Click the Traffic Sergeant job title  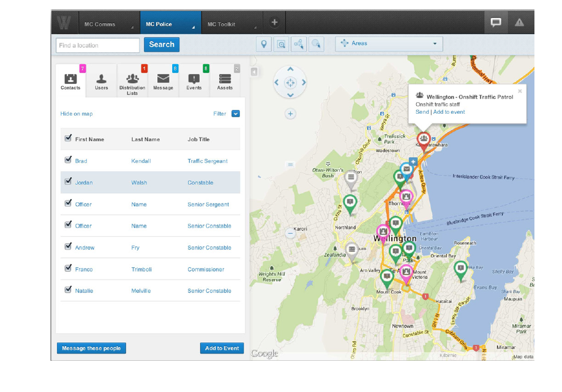pos(208,161)
